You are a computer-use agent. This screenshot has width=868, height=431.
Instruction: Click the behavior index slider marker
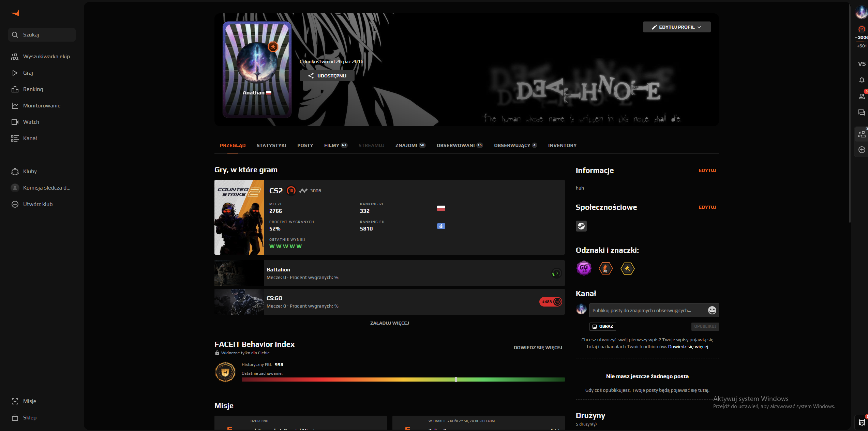pos(456,380)
